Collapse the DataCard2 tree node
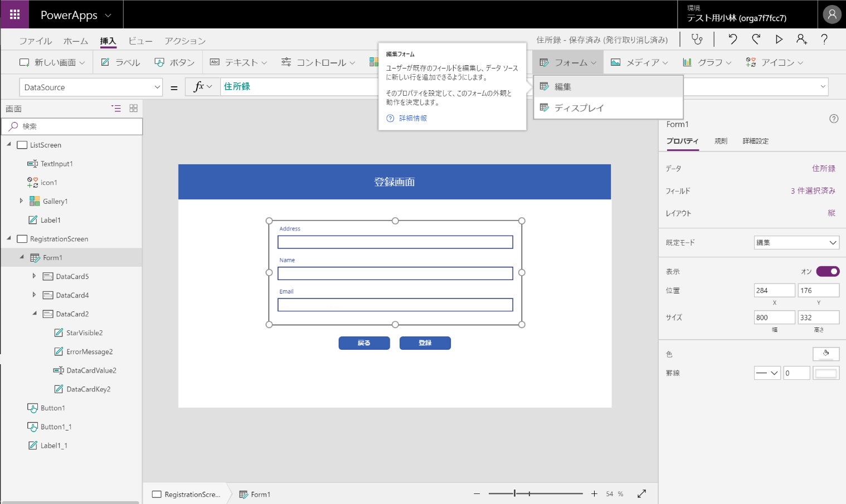Viewport: 846px width, 504px height. coord(35,314)
